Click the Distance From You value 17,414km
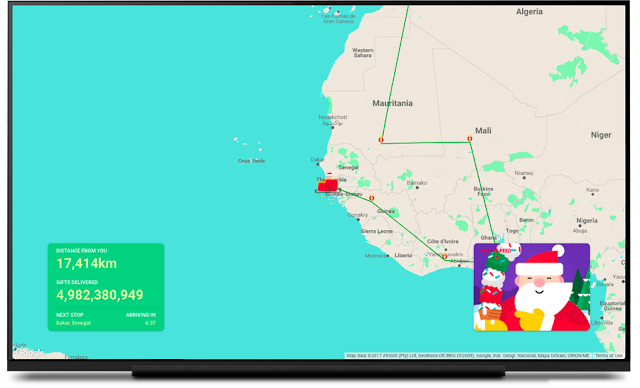This screenshot has width=640, height=388. 87,264
